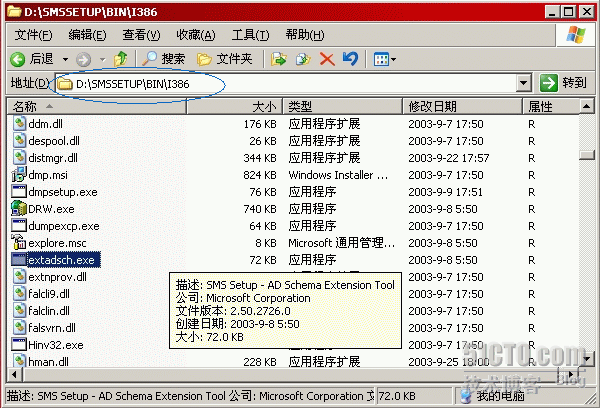The height and width of the screenshot is (408, 600).
Task: Click the blue Undo arrow icon
Action: point(350,59)
